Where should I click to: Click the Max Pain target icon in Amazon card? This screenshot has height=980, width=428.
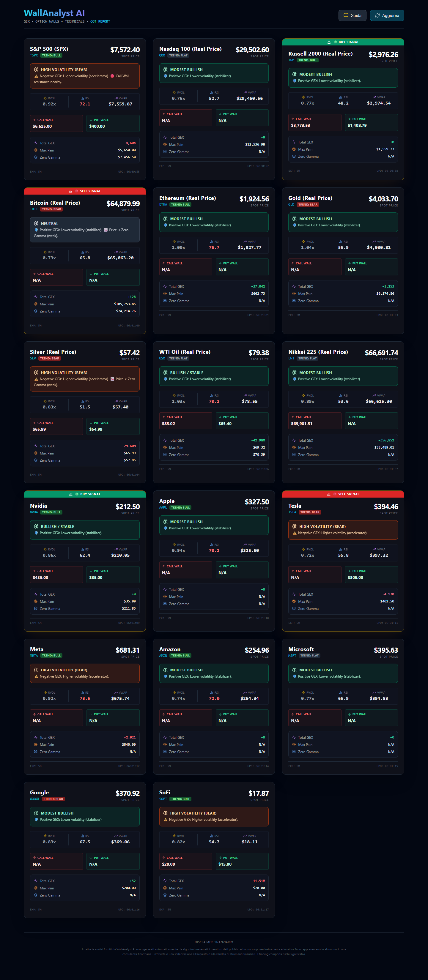165,744
